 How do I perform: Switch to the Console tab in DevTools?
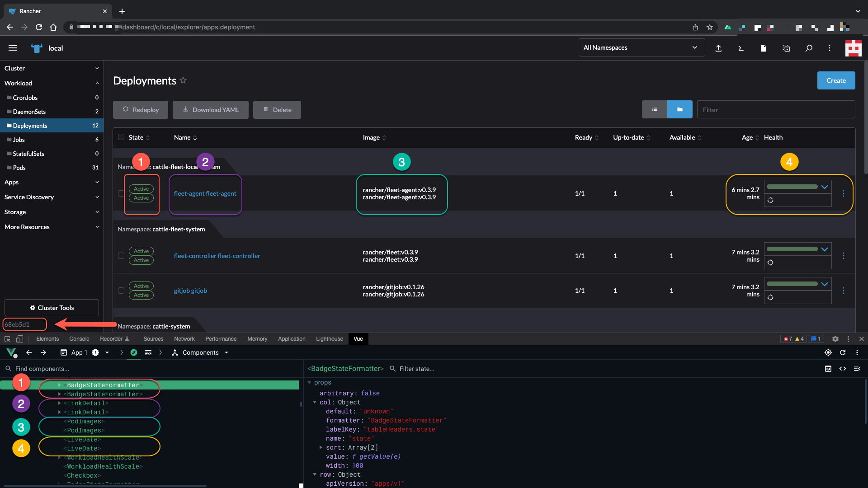pos(79,338)
